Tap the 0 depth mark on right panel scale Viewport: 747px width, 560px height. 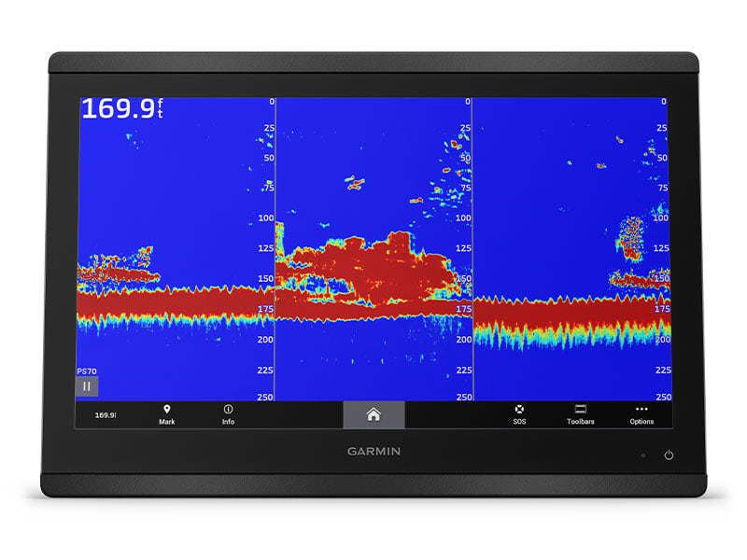click(x=664, y=102)
